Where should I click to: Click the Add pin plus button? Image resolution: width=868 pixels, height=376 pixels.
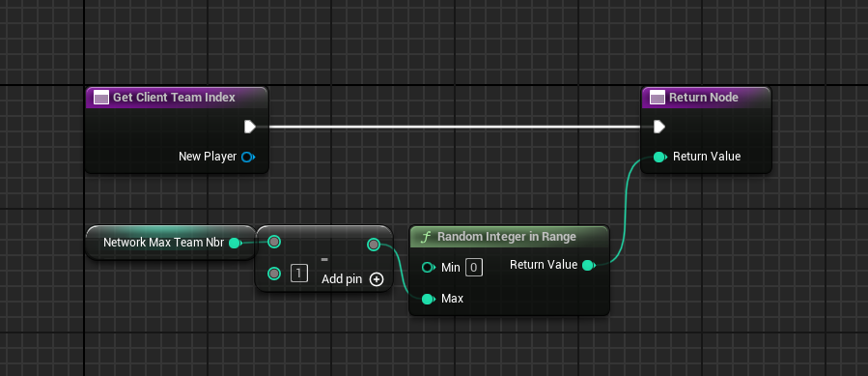(x=377, y=279)
